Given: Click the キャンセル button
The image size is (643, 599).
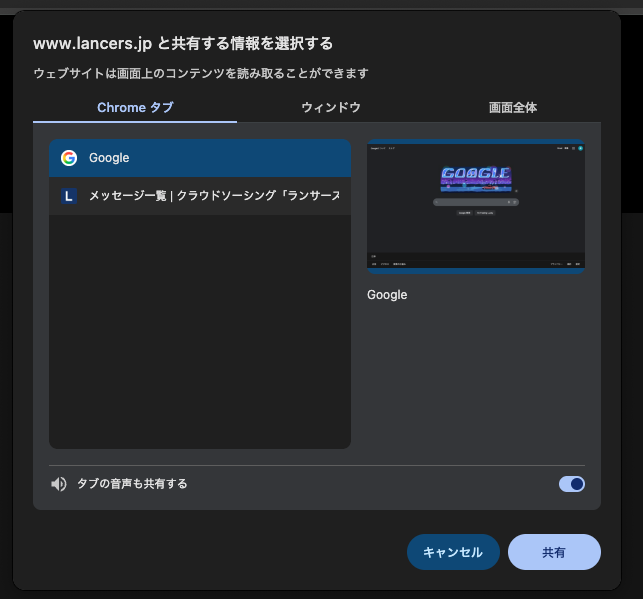Looking at the screenshot, I should tap(453, 552).
